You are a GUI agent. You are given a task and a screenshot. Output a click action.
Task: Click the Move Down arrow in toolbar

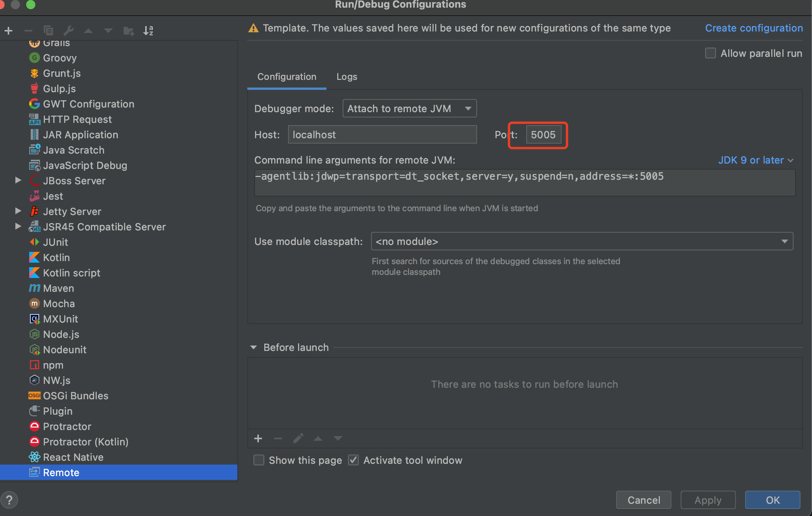coord(108,31)
